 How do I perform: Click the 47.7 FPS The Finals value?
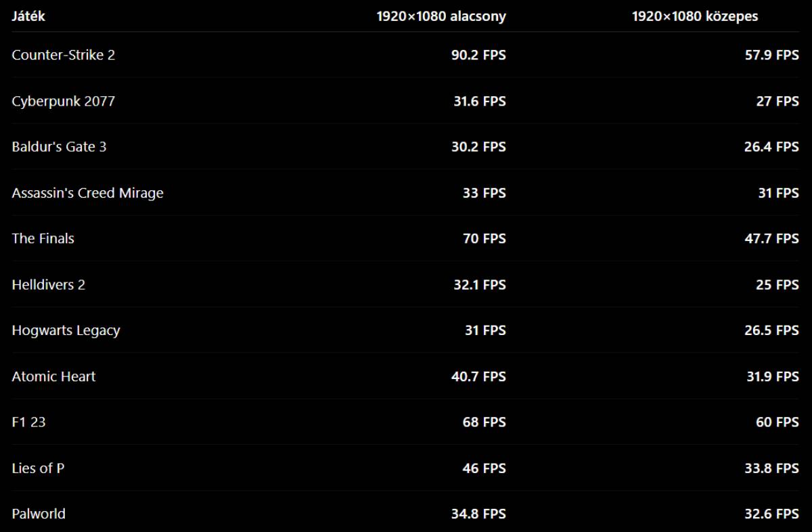point(772,239)
